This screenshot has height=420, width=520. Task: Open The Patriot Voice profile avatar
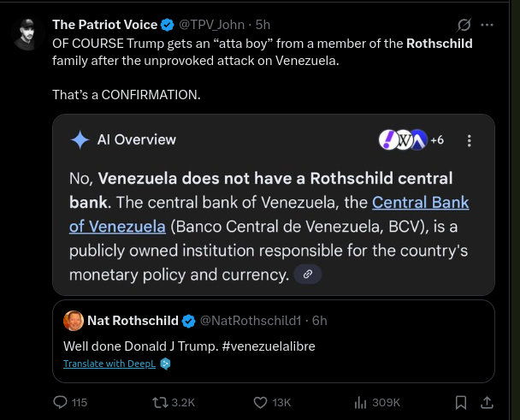[x=28, y=33]
